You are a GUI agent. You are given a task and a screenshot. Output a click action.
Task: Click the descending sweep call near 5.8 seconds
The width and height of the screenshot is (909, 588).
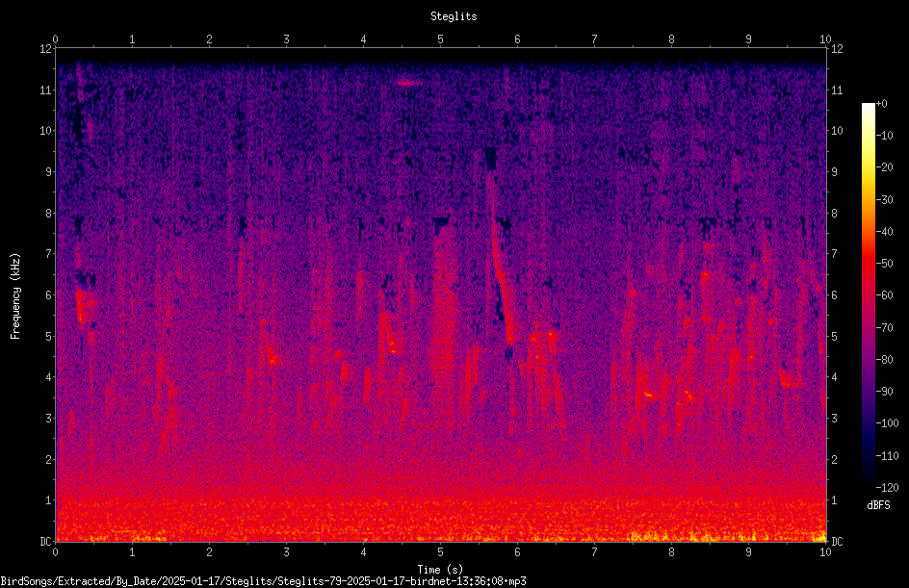click(499, 255)
